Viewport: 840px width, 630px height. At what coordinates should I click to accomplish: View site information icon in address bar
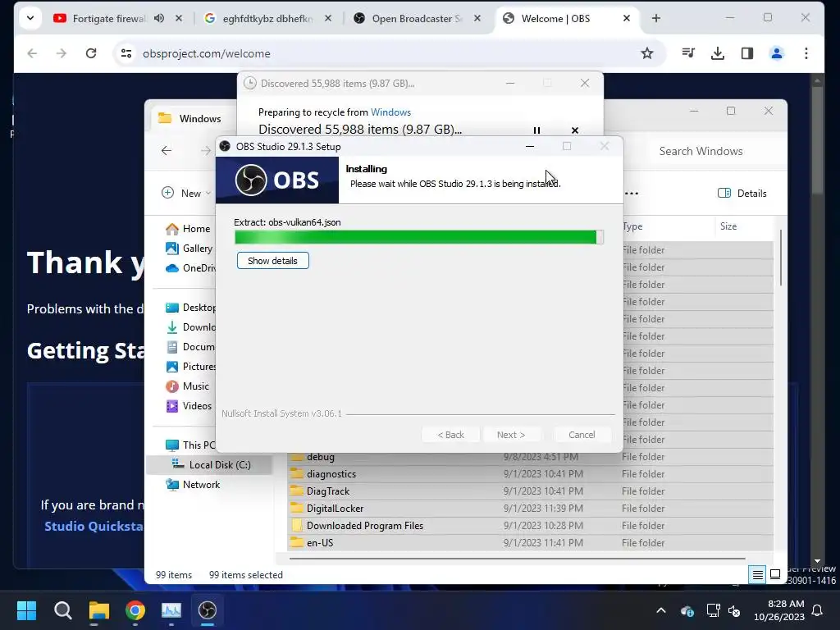[126, 53]
